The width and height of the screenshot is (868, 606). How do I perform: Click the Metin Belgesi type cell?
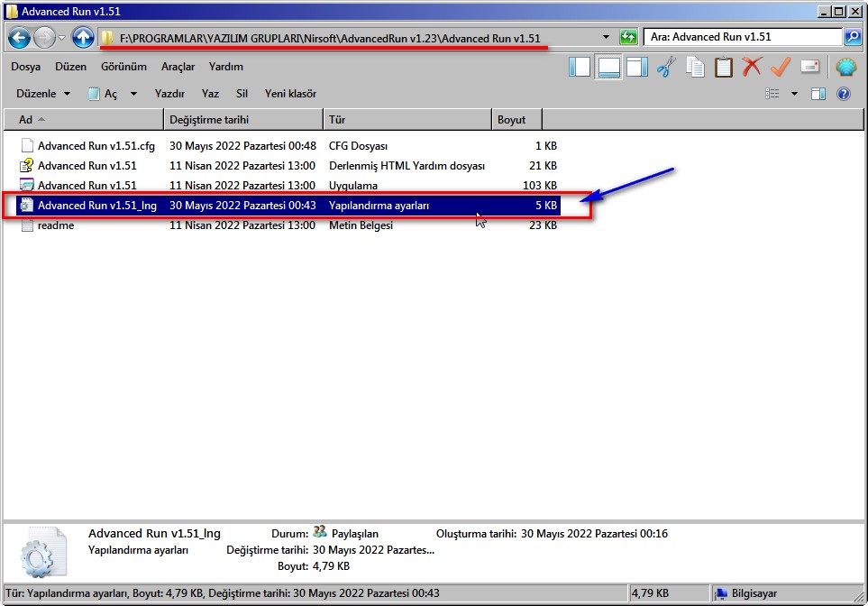[361, 225]
